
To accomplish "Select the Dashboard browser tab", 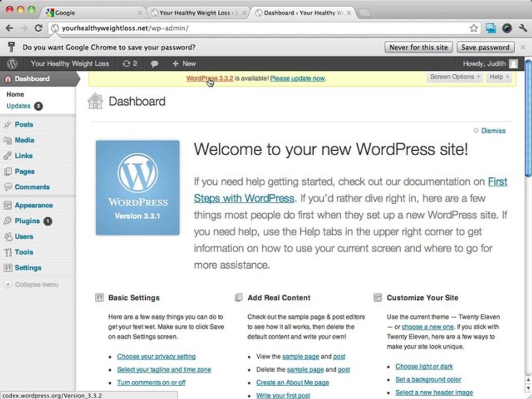I will click(x=303, y=13).
